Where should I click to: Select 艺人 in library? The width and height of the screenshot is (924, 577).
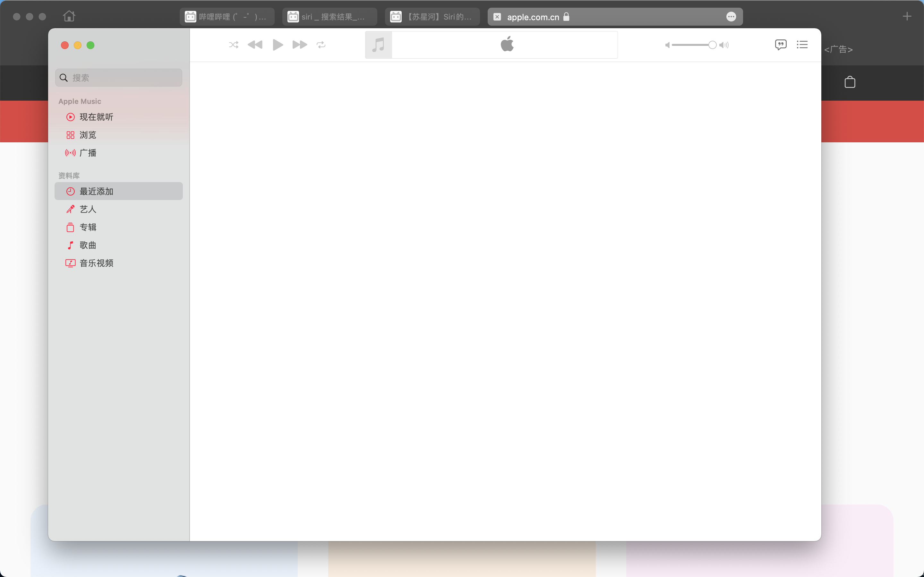click(88, 209)
